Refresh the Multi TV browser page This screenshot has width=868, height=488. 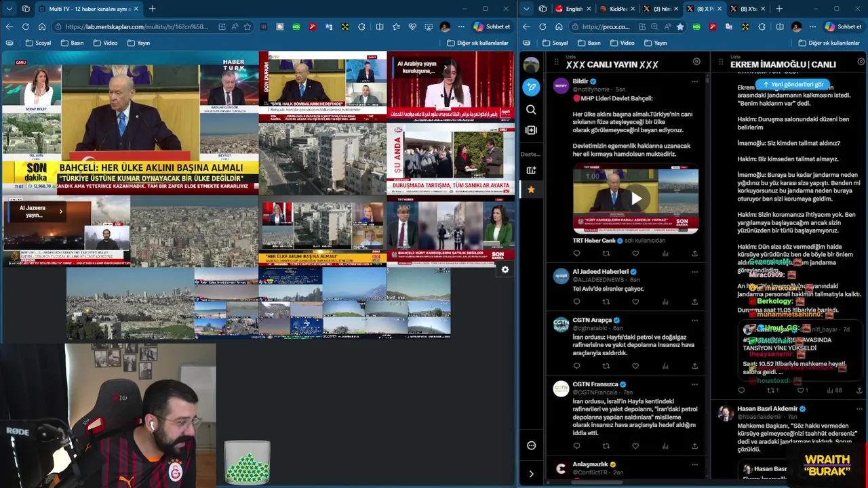25,26
